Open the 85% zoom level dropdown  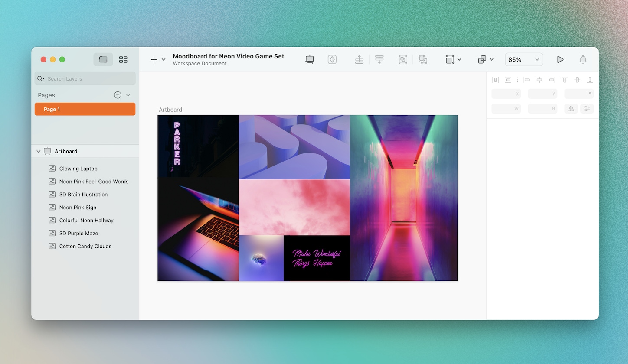pos(523,59)
